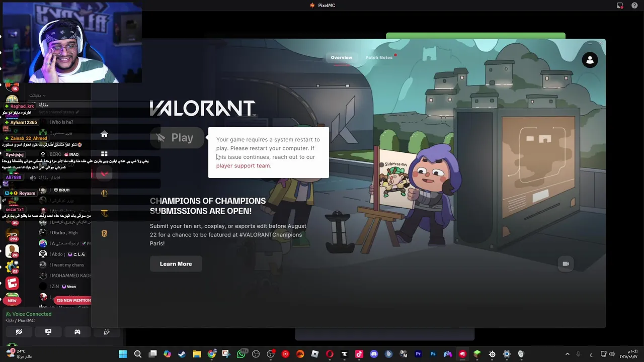644x362 pixels.
Task: Open the weather widget showing 24°C
Action: [19, 354]
